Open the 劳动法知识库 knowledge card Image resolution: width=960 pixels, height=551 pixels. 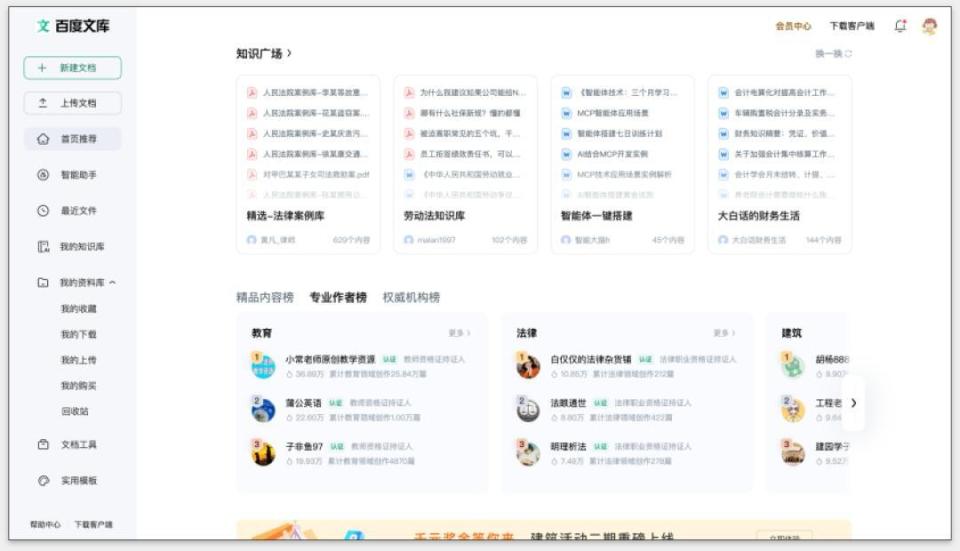[x=465, y=164]
